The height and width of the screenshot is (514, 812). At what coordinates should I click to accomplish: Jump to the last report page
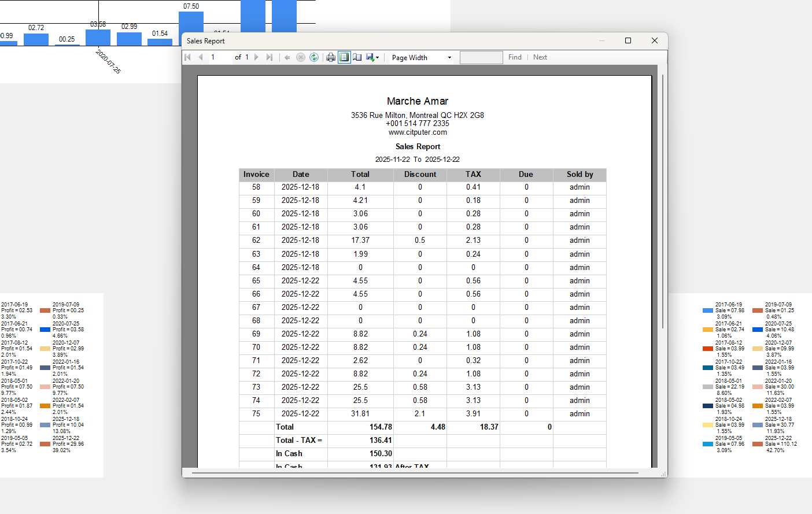tap(269, 57)
